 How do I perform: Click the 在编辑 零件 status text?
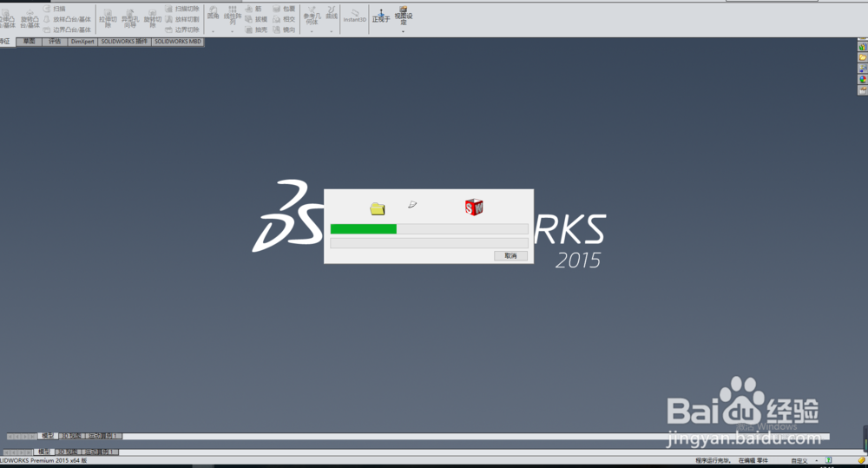pos(753,461)
